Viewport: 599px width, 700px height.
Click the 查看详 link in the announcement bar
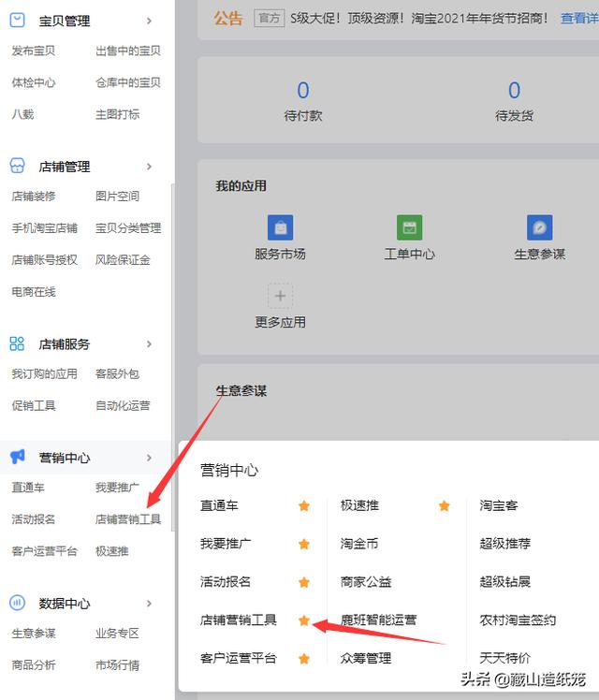(579, 19)
